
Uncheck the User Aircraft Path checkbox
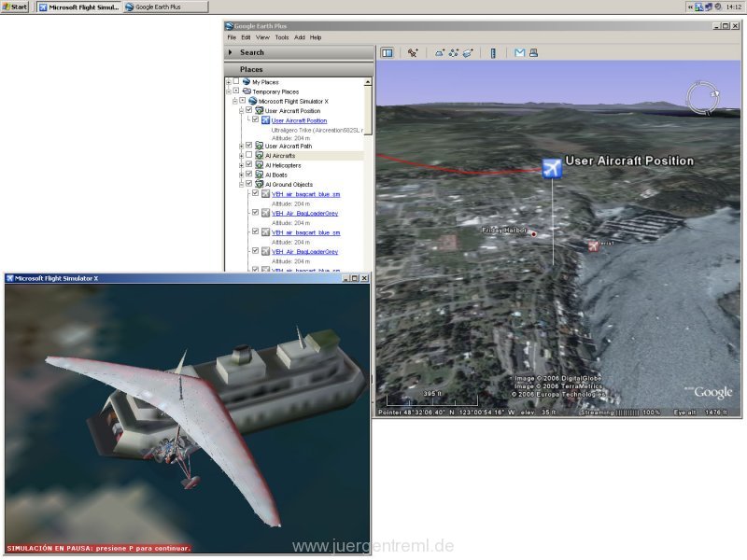coord(249,146)
